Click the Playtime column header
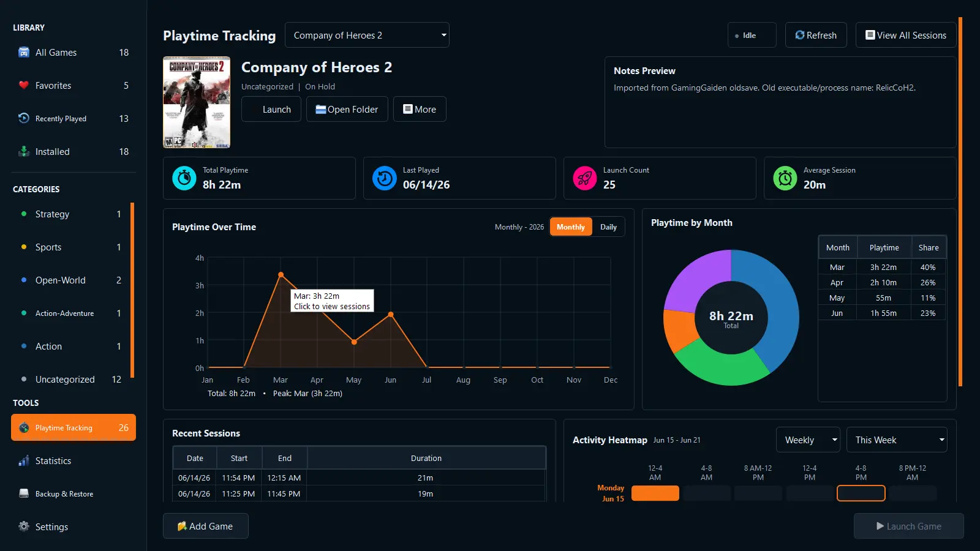 click(x=884, y=247)
